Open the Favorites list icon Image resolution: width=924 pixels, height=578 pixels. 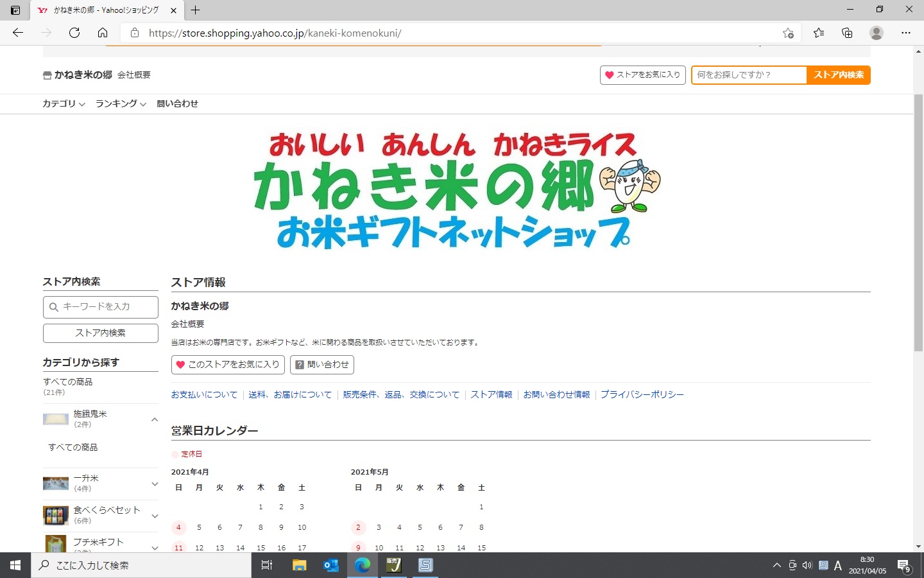(x=819, y=33)
